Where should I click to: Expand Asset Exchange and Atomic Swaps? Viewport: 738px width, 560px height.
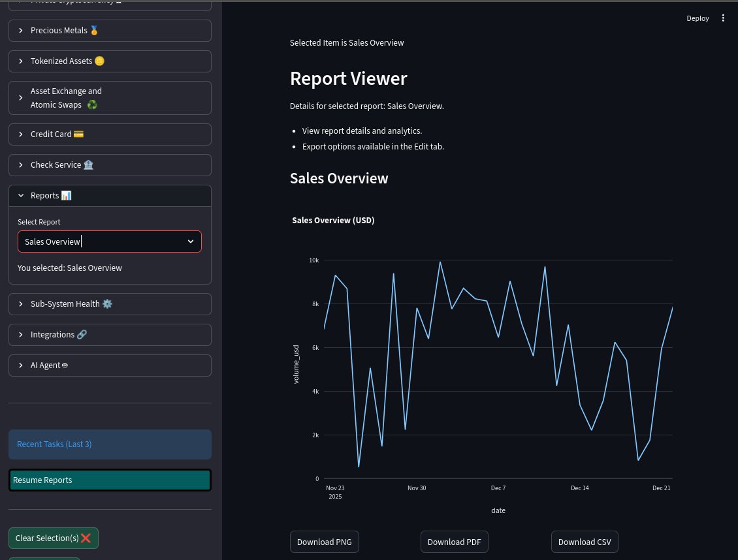[x=109, y=98]
